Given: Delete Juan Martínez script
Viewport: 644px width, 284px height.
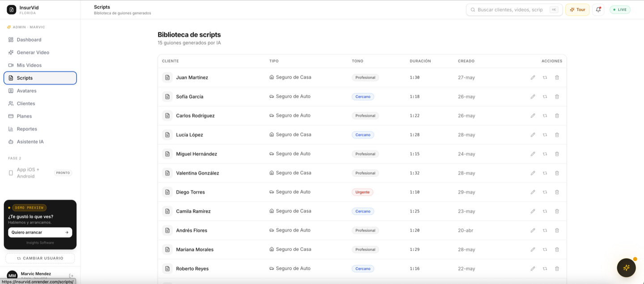Looking at the screenshot, I should tap(557, 77).
